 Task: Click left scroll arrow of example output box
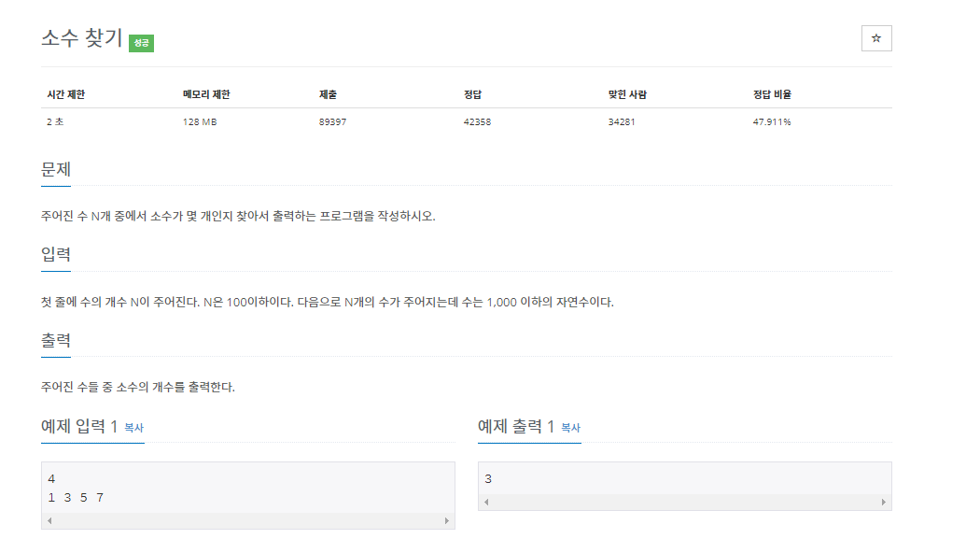click(486, 502)
